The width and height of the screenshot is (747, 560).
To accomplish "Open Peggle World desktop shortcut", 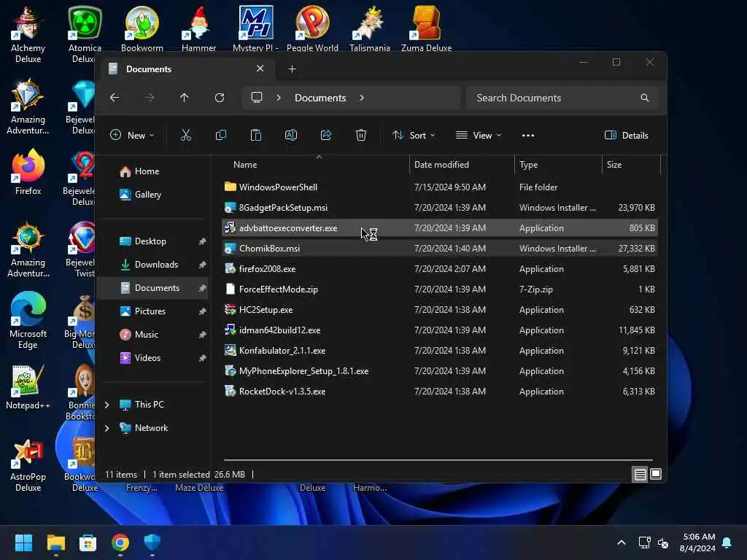I will point(312,28).
